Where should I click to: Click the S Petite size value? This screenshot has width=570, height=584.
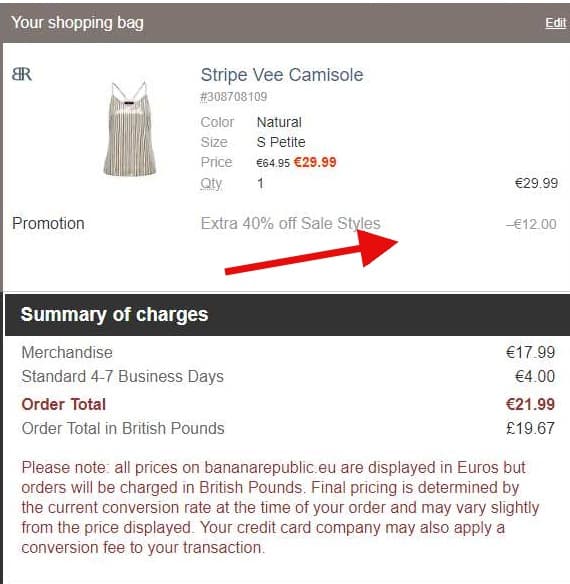pyautogui.click(x=281, y=142)
